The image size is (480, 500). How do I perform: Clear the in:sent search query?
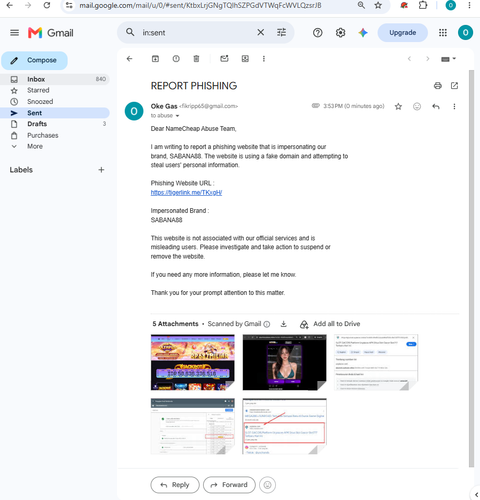point(261,32)
